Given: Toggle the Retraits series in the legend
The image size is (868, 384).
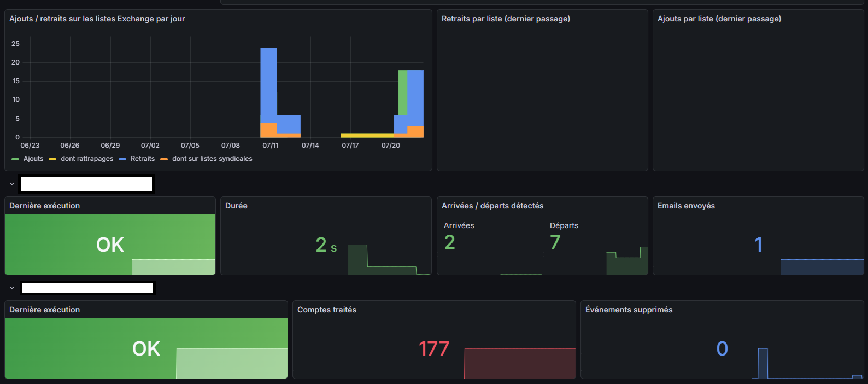Looking at the screenshot, I should [x=143, y=159].
